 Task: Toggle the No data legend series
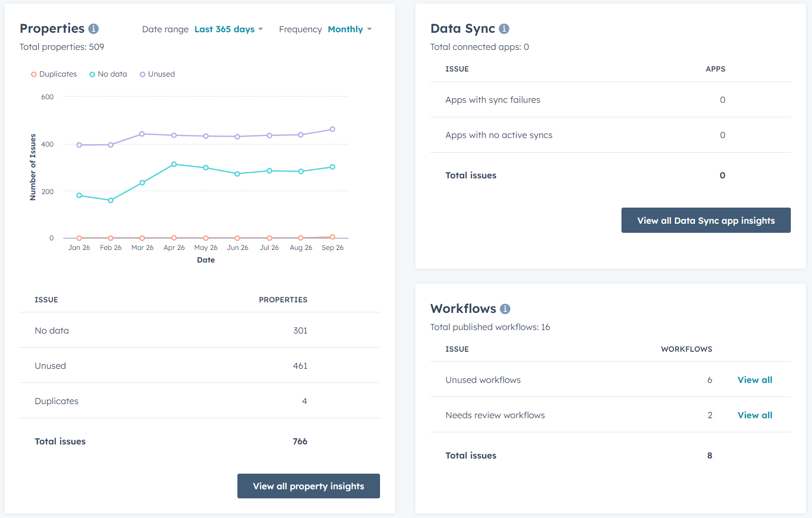click(x=108, y=74)
